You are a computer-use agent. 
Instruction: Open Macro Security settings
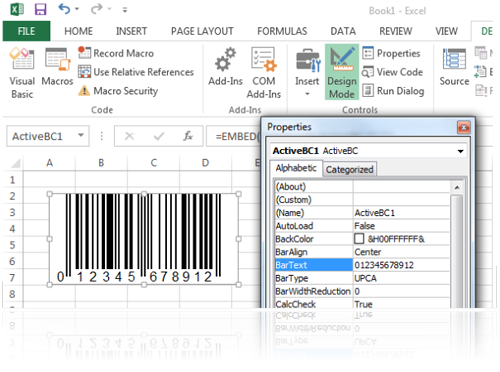pos(118,91)
